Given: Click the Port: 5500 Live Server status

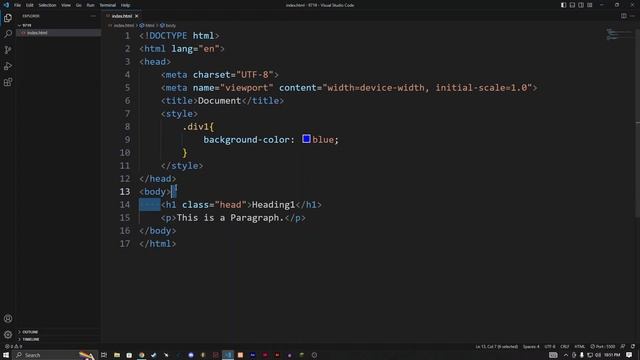Looking at the screenshot, I should tap(602, 347).
